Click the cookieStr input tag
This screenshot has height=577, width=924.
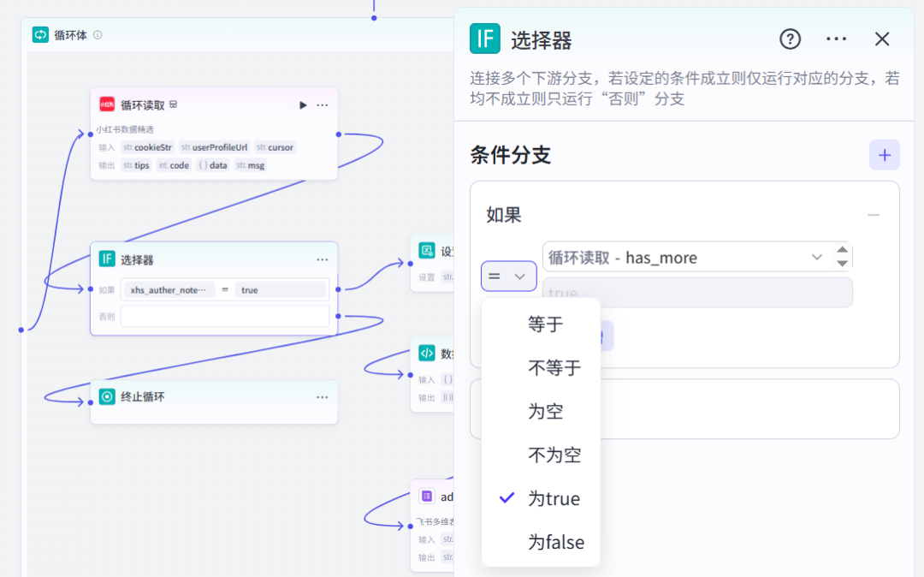148,147
